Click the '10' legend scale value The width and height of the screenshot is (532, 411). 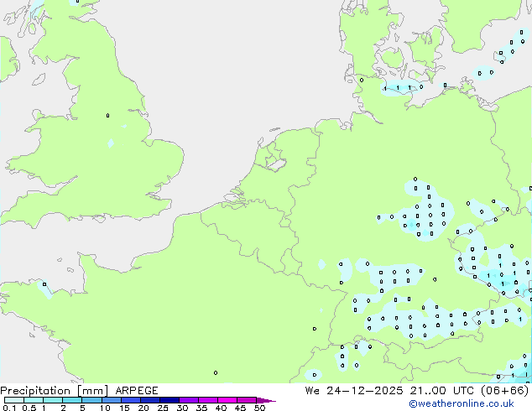click(x=105, y=408)
